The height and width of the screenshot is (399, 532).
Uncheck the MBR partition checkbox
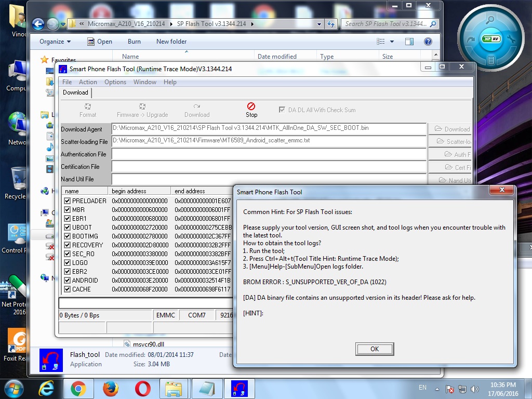coord(67,210)
